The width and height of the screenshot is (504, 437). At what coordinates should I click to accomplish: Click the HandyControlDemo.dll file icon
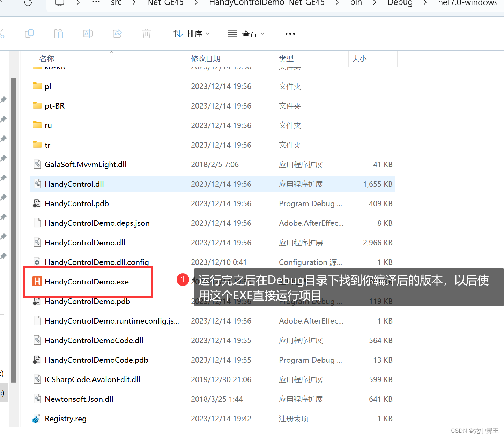coord(37,242)
